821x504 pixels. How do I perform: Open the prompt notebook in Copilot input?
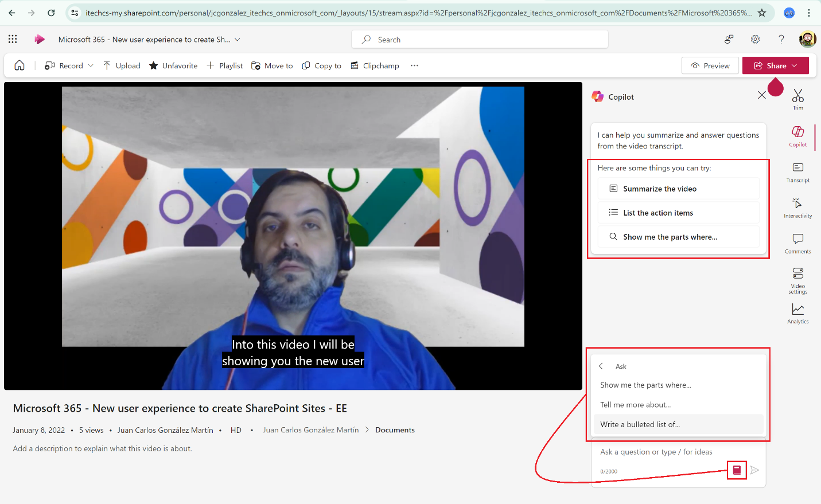click(x=737, y=470)
